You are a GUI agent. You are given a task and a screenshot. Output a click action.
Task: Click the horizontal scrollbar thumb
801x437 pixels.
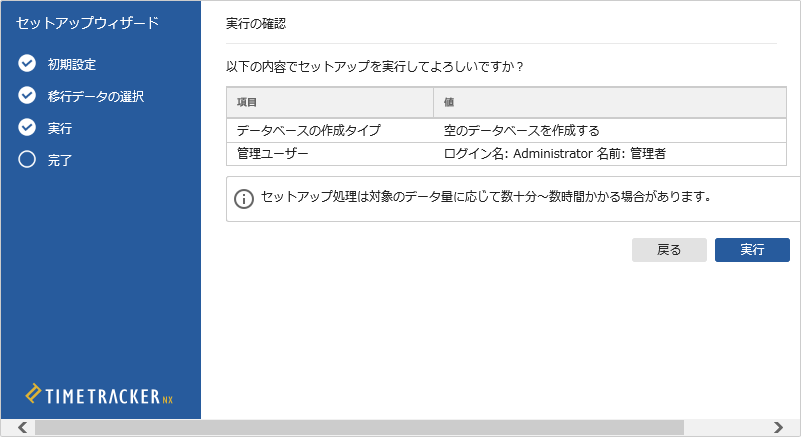click(360, 427)
